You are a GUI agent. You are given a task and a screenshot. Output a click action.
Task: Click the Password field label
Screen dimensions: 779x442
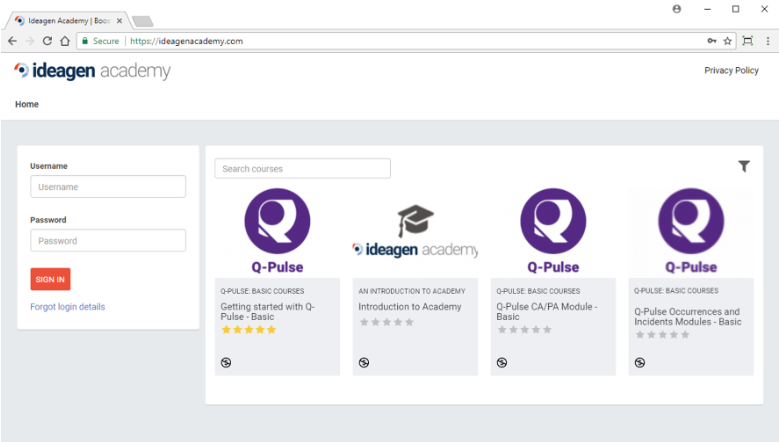[x=48, y=220]
